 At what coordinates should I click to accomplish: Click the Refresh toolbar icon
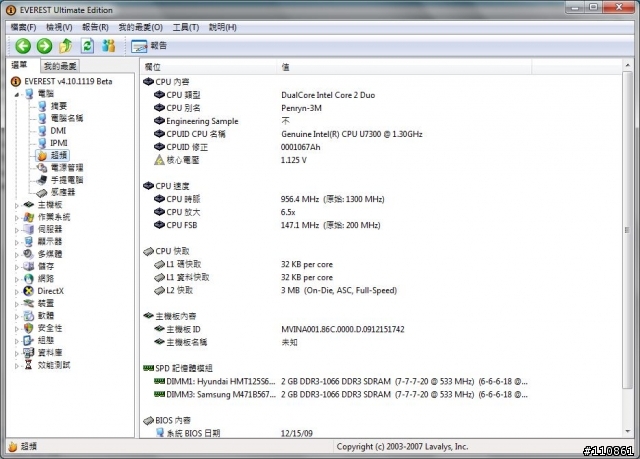click(87, 46)
